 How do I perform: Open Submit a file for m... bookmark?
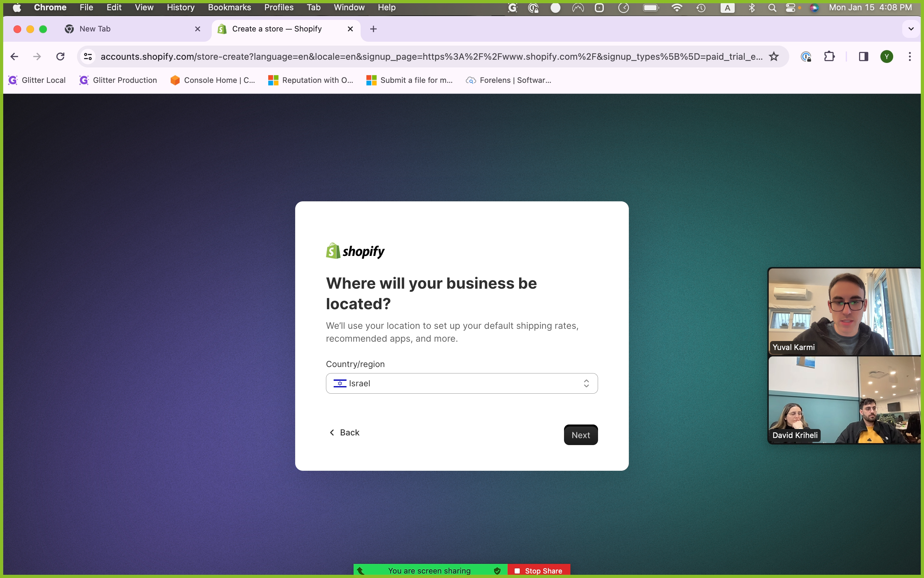(409, 80)
